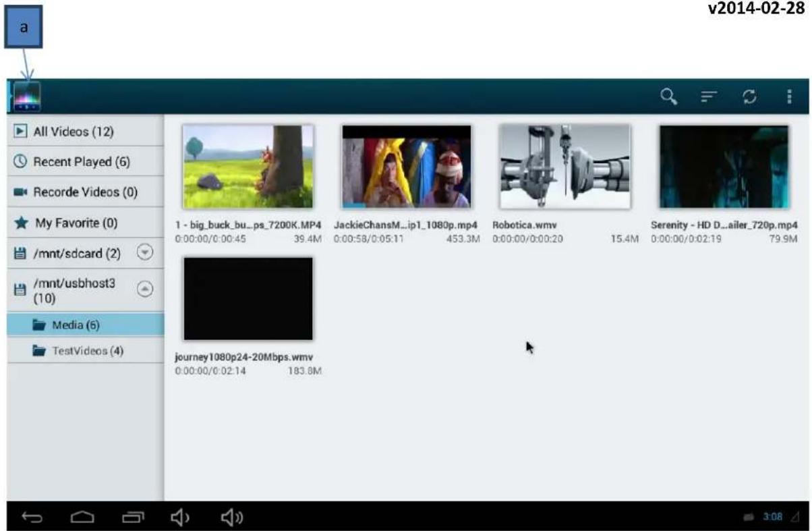Click the 1 - big_buck_bu...ps_7200K.MP4 name
Image resolution: width=812 pixels, height=531 pixels.
point(248,225)
